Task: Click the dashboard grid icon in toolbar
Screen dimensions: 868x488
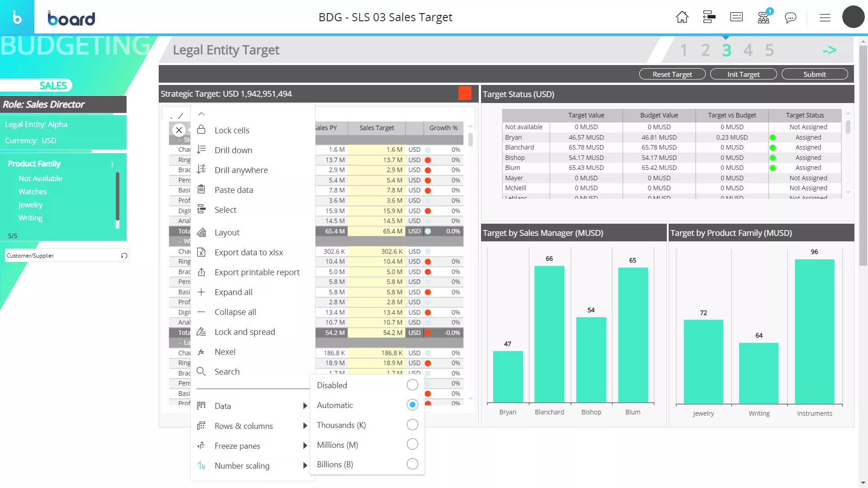Action: tap(709, 17)
